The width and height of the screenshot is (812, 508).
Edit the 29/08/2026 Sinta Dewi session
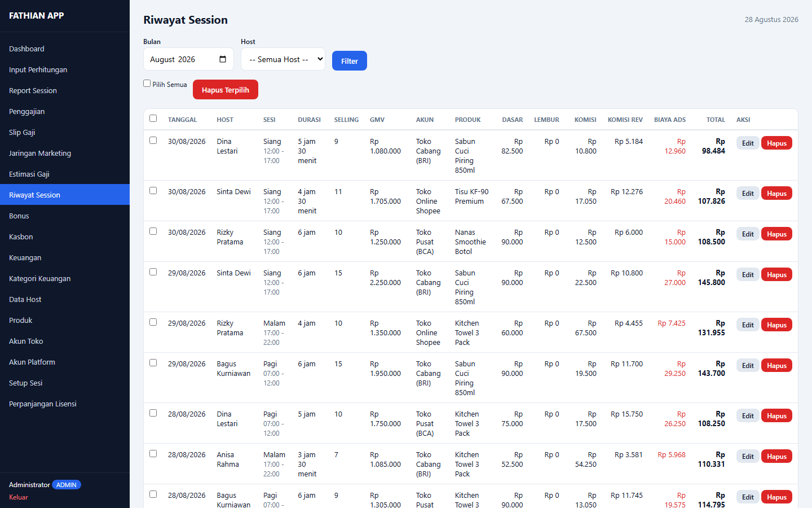pyautogui.click(x=748, y=275)
